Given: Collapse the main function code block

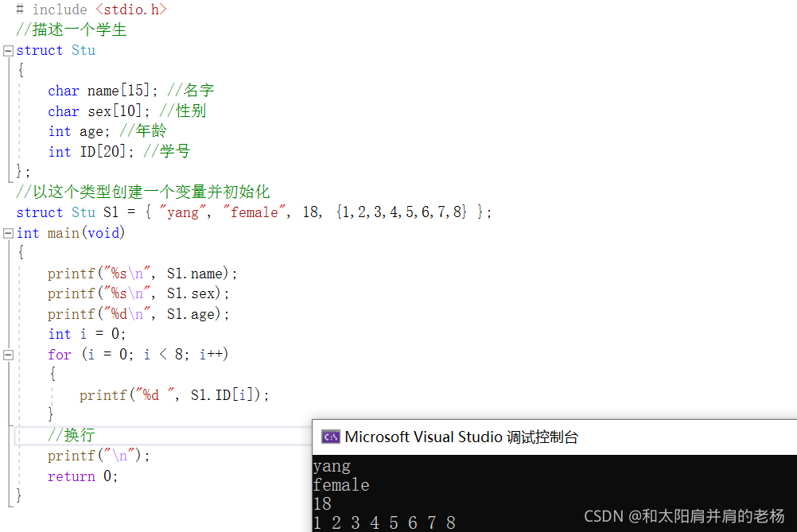Looking at the screenshot, I should point(8,233).
